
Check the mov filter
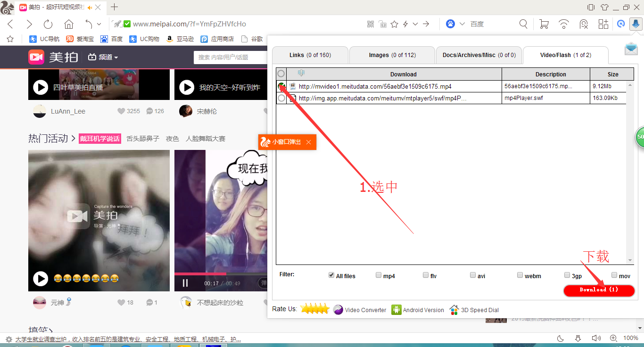pyautogui.click(x=614, y=275)
